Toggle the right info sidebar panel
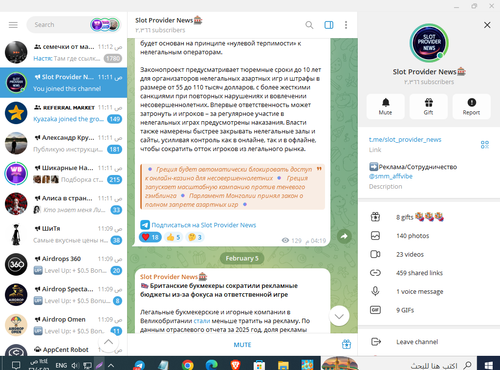Screen dimensions: 500x370 tap(329, 25)
